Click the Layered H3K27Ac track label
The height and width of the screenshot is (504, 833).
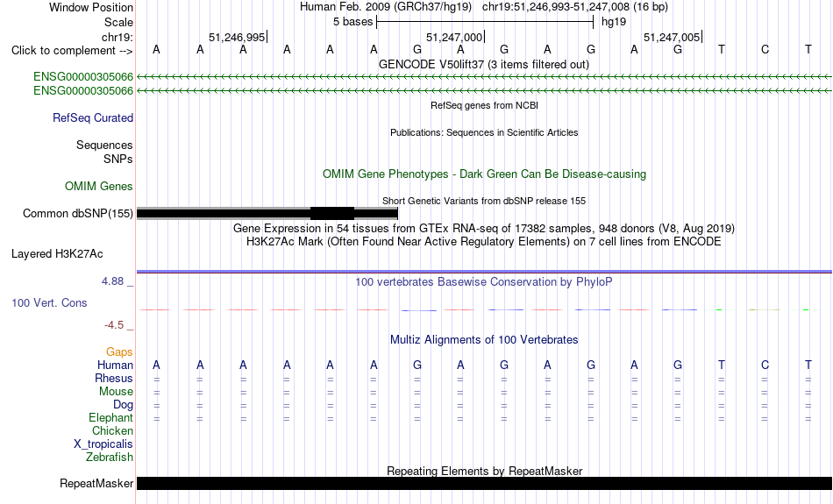click(x=57, y=254)
